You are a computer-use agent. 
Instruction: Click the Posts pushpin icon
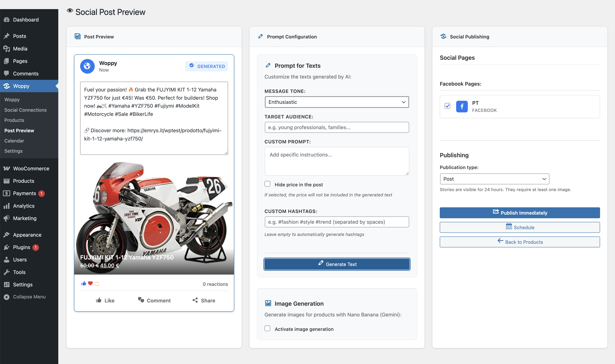(7, 36)
